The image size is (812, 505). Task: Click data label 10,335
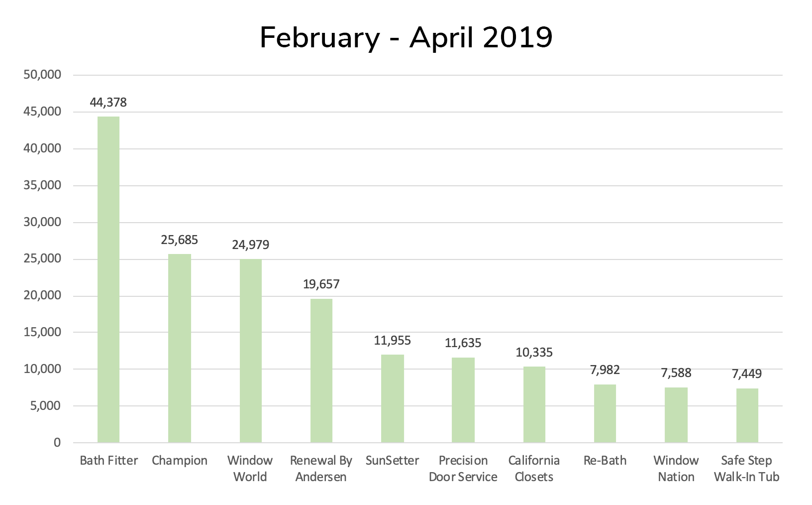[x=534, y=353]
